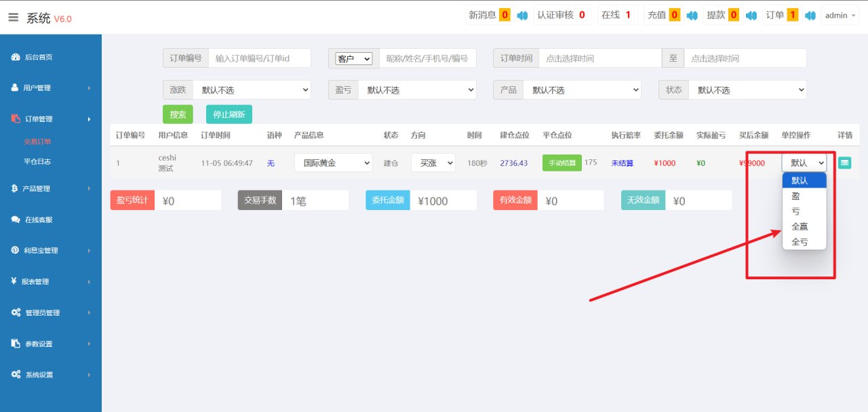868x412 pixels.
Task: Click the 在线客服 chat icon in the sidebar
Action: click(x=16, y=220)
